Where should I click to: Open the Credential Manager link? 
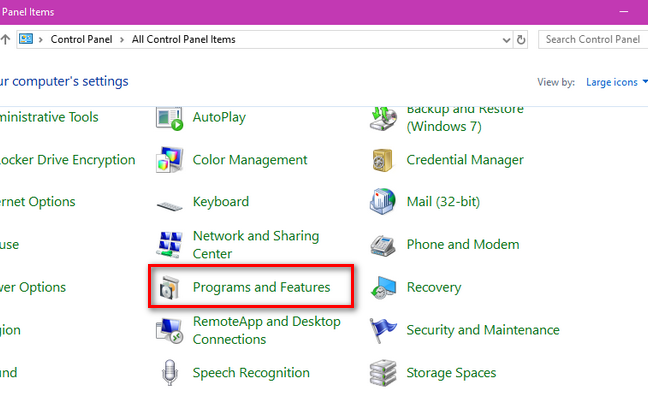coord(465,160)
